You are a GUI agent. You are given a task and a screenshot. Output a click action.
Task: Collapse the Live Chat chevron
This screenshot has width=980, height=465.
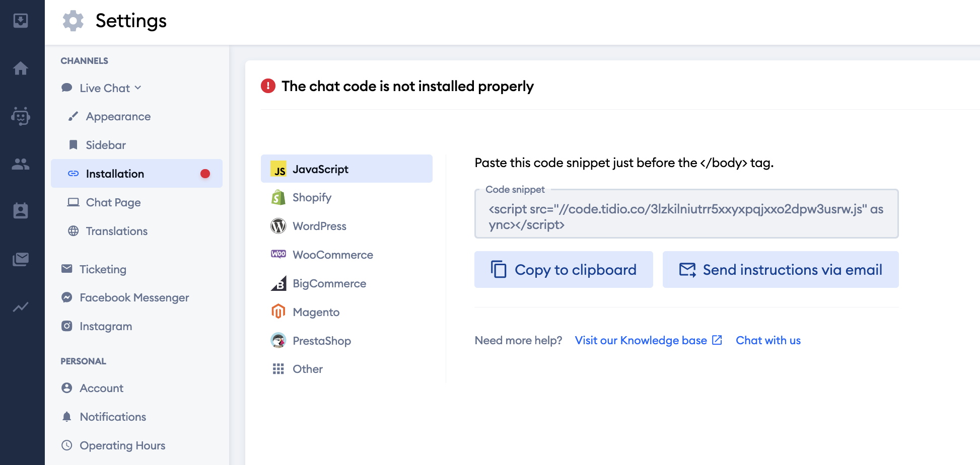pyautogui.click(x=138, y=88)
